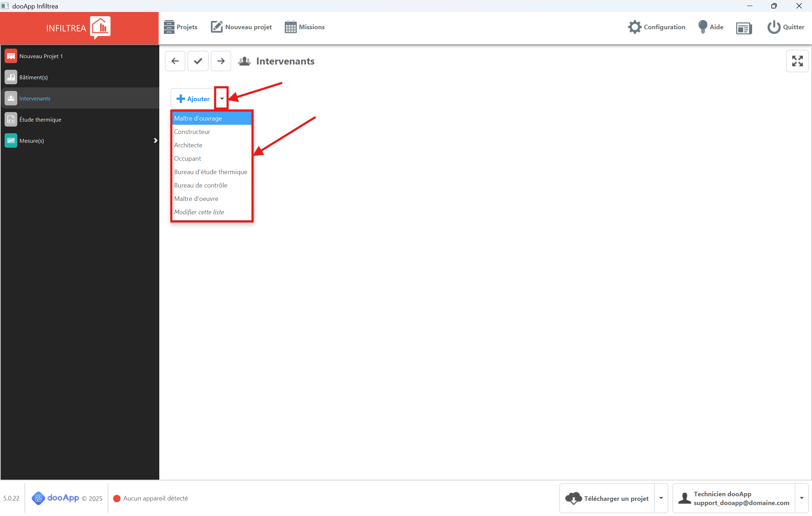Choose Bureau d'étude thermique
The image size is (812, 516).
(212, 172)
